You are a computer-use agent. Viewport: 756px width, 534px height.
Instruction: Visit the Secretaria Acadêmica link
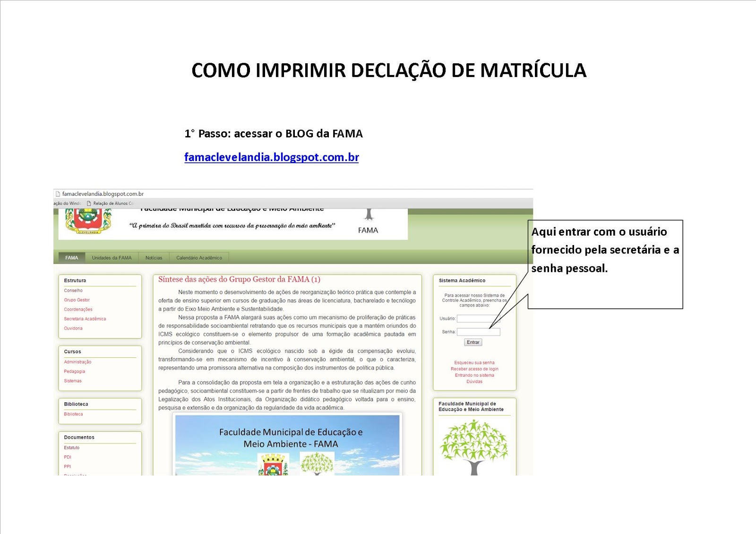click(85, 319)
